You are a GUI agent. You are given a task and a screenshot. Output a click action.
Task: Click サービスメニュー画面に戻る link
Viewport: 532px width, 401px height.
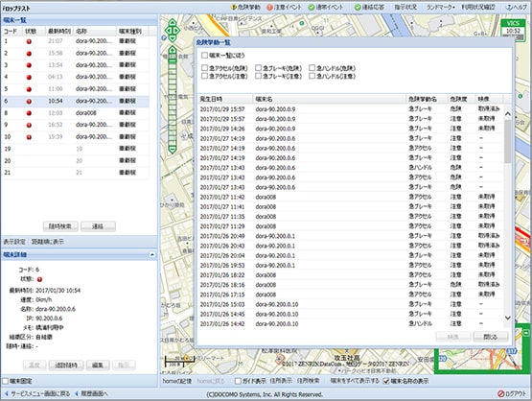click(37, 393)
